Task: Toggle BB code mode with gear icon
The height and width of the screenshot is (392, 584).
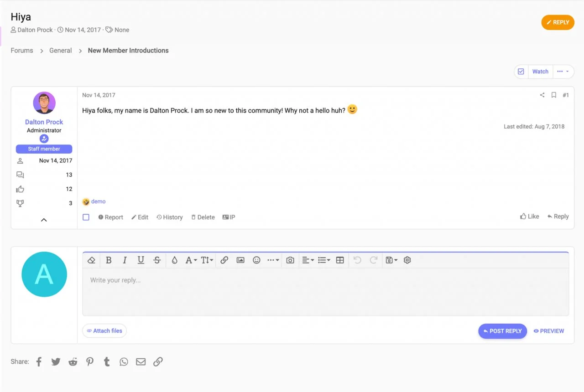Action: click(407, 260)
